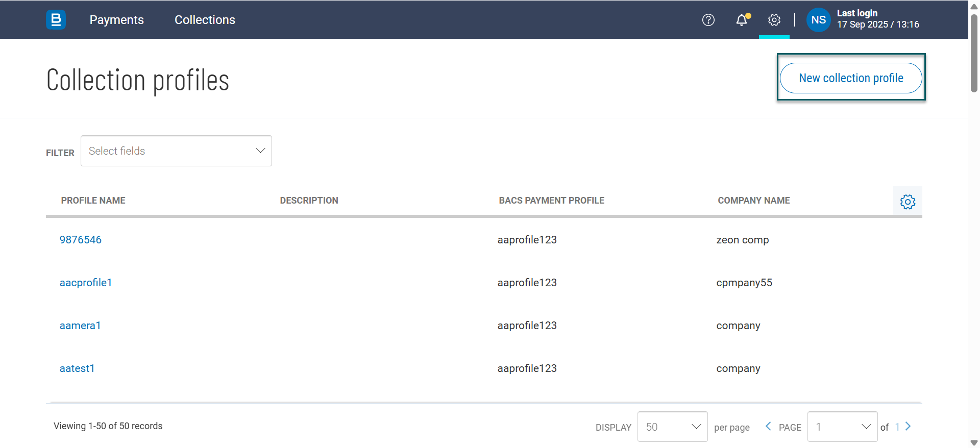Viewport: 980px width, 448px height.
Task: Open the settings gear in header
Action: click(x=774, y=20)
